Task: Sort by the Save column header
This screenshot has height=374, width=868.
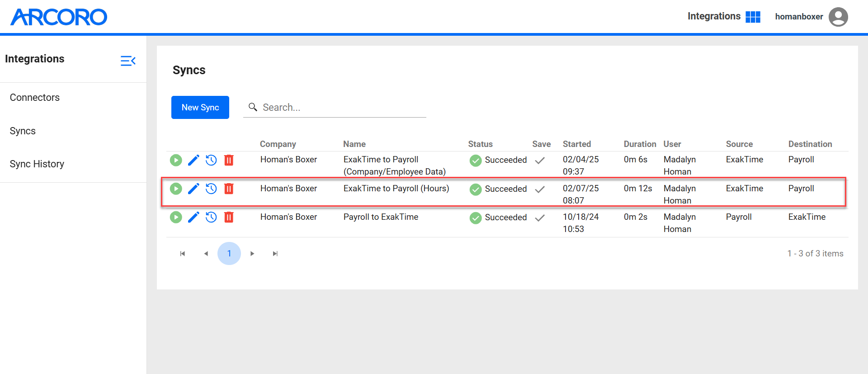Action: point(541,144)
